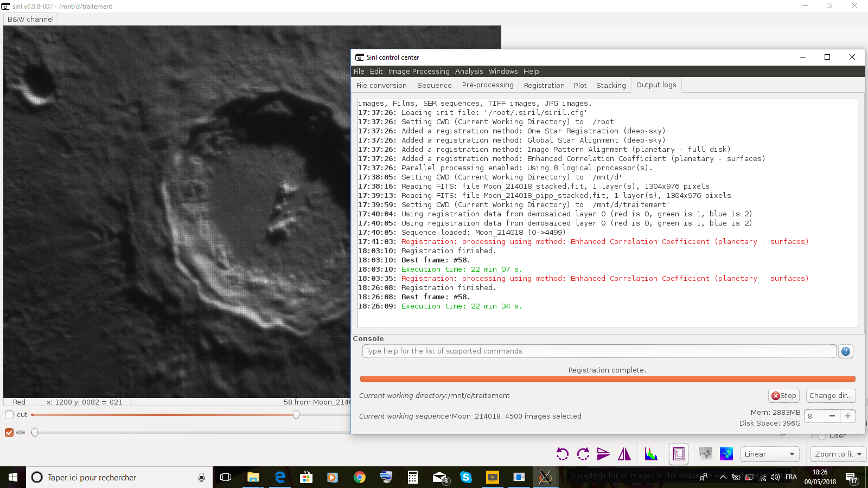Click the taskbar clock showing 18:26

point(820,477)
